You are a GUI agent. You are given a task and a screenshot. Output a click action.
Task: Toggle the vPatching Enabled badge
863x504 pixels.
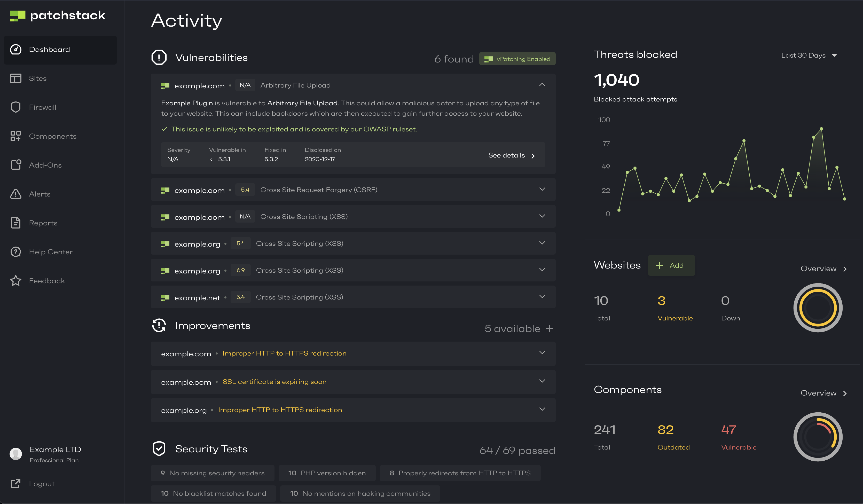(517, 59)
